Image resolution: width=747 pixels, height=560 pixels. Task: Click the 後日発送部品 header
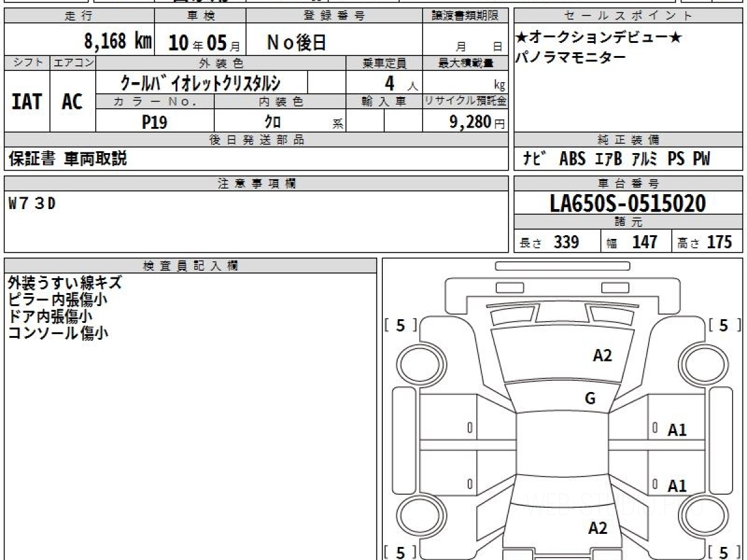click(256, 140)
